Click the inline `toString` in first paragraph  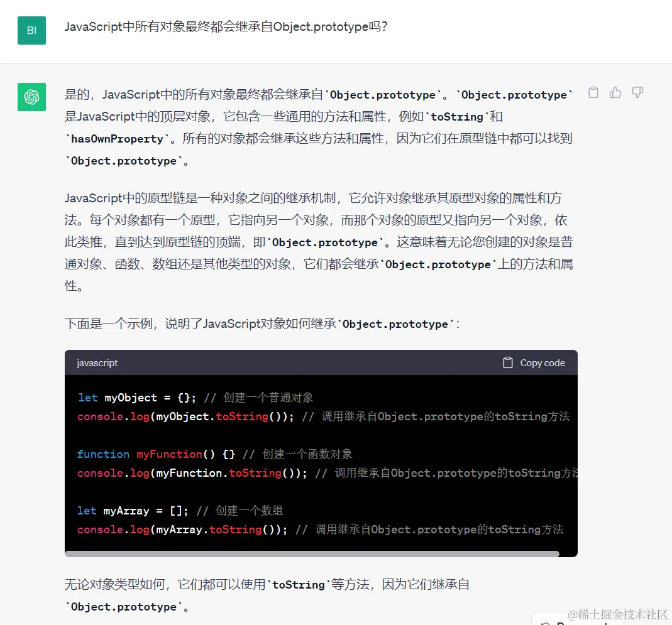click(x=457, y=116)
